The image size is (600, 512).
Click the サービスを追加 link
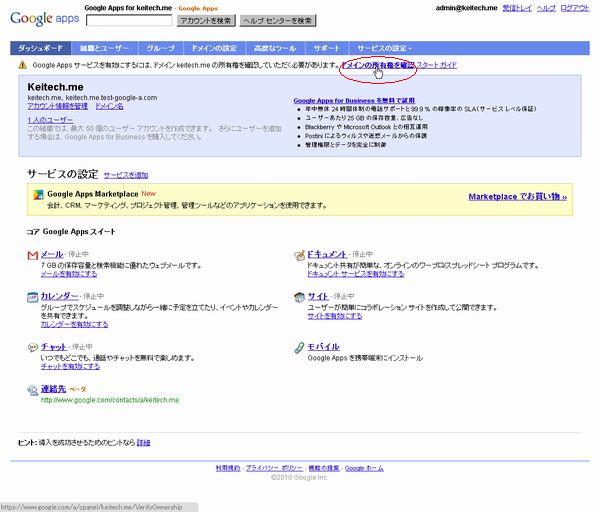click(x=126, y=175)
